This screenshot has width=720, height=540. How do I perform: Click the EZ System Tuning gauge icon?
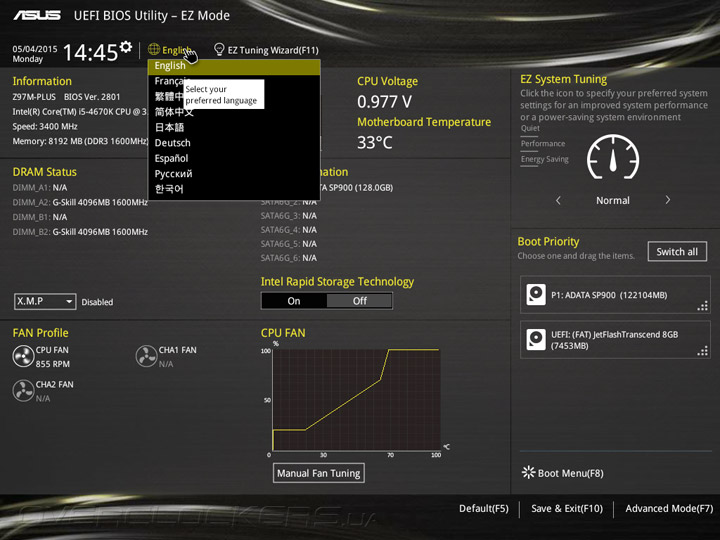(613, 157)
